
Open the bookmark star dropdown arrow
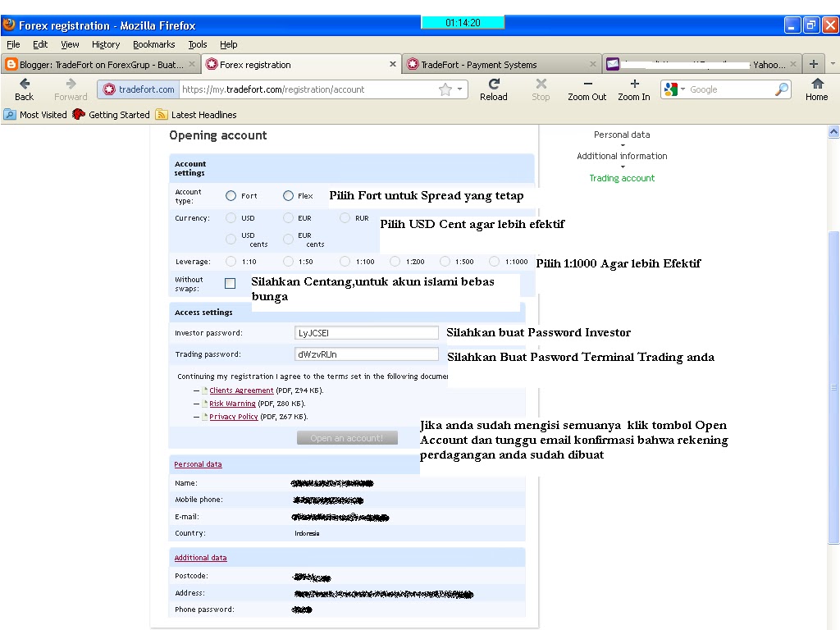click(460, 89)
